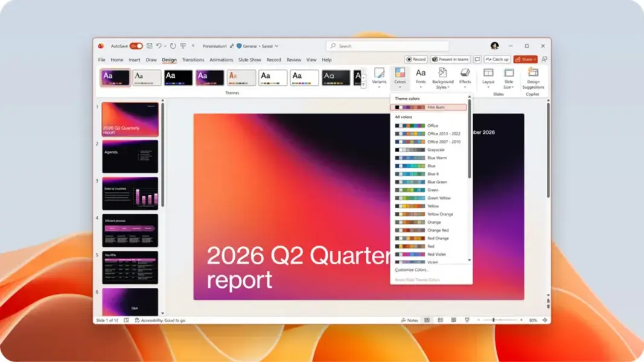Select the first purple-orange theme thumbnail
This screenshot has width=644, height=362.
click(x=115, y=78)
